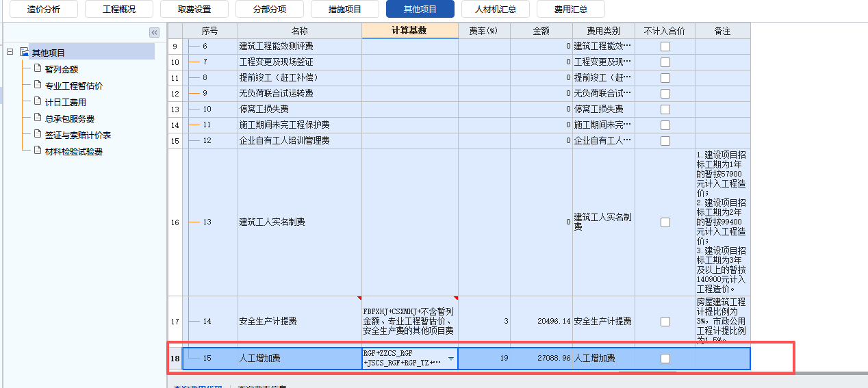
Task: Select row header number 18
Action: (175, 358)
